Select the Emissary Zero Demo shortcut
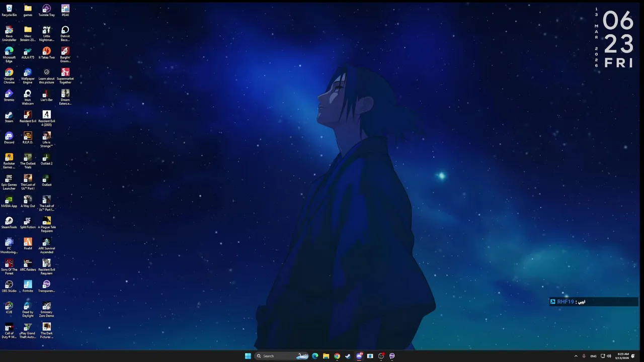Image resolution: width=644 pixels, height=362 pixels. [x=46, y=309]
